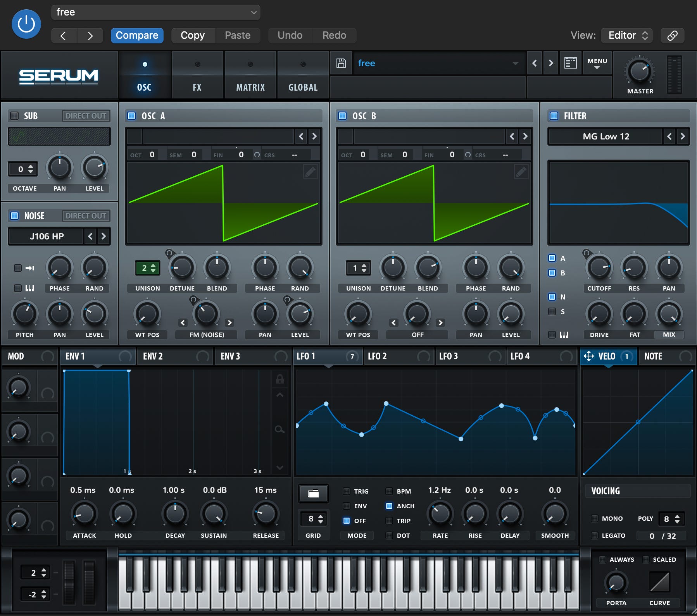Click the pitch bend wheel
The height and width of the screenshot is (616, 697).
(69, 582)
